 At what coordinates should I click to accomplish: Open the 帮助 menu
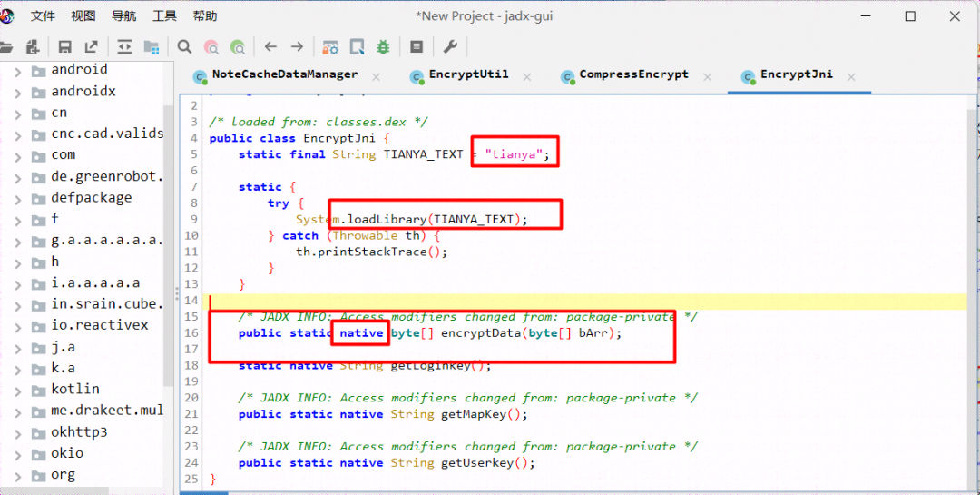click(x=205, y=17)
